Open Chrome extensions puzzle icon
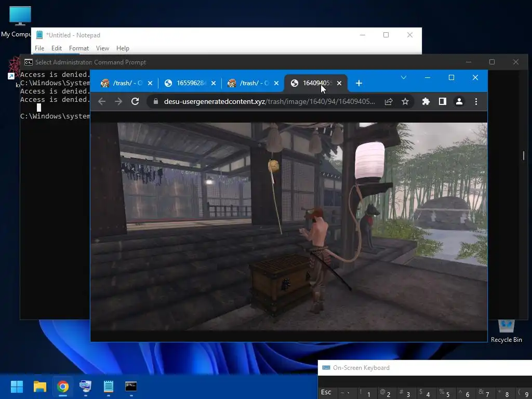 [x=426, y=101]
